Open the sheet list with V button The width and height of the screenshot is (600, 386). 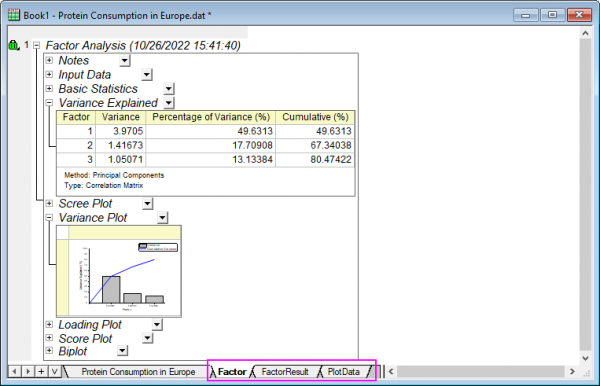(x=54, y=371)
